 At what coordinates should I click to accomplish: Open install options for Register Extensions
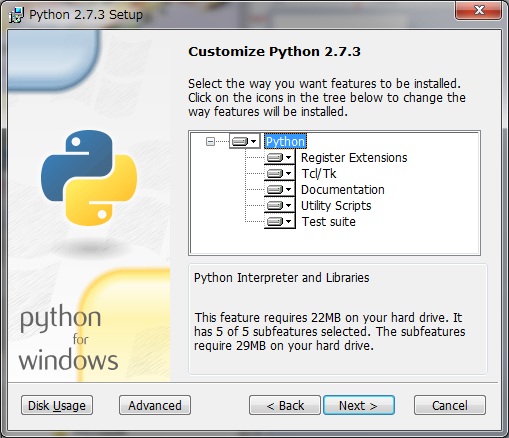[280, 157]
